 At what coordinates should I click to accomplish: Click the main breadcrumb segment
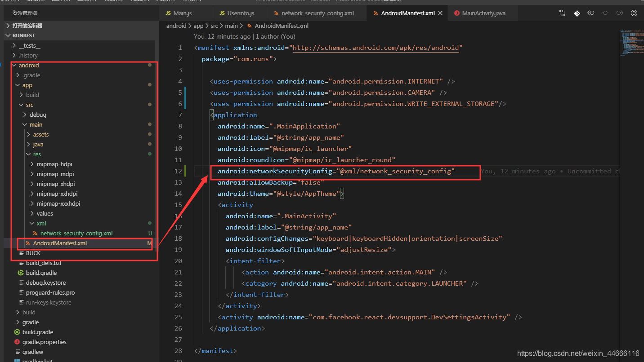point(232,26)
